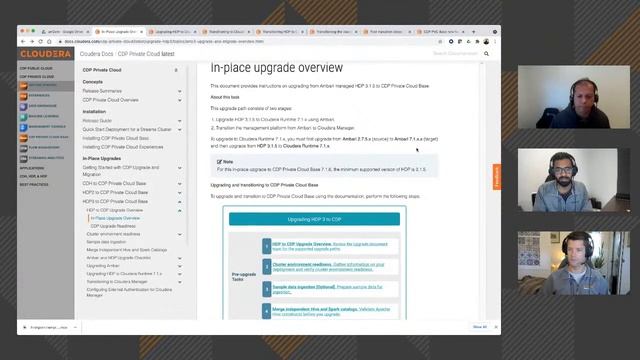Screen dimensions: 640x360
Task: Expand Upgrading Ambari nav entry
Action: (180, 266)
